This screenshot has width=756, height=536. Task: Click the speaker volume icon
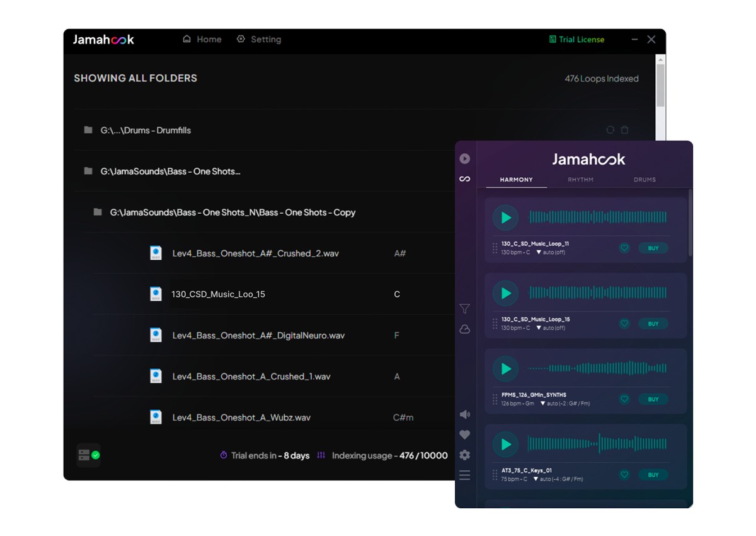[x=465, y=414]
